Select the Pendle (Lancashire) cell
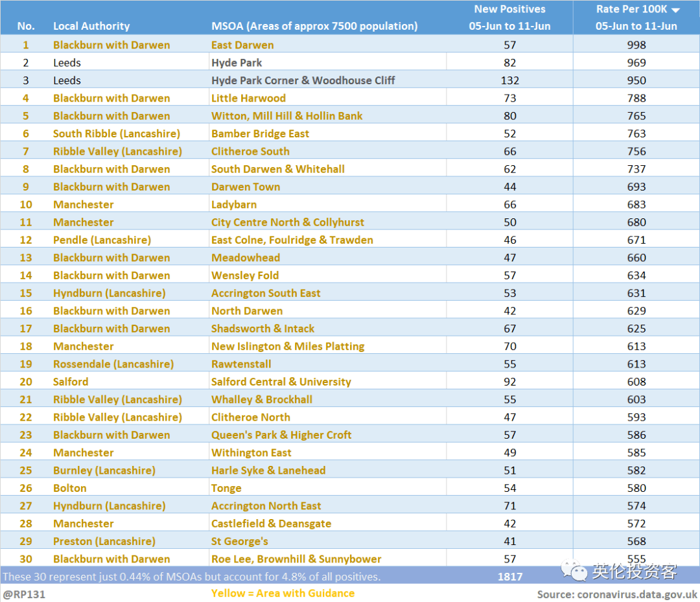 tap(102, 240)
